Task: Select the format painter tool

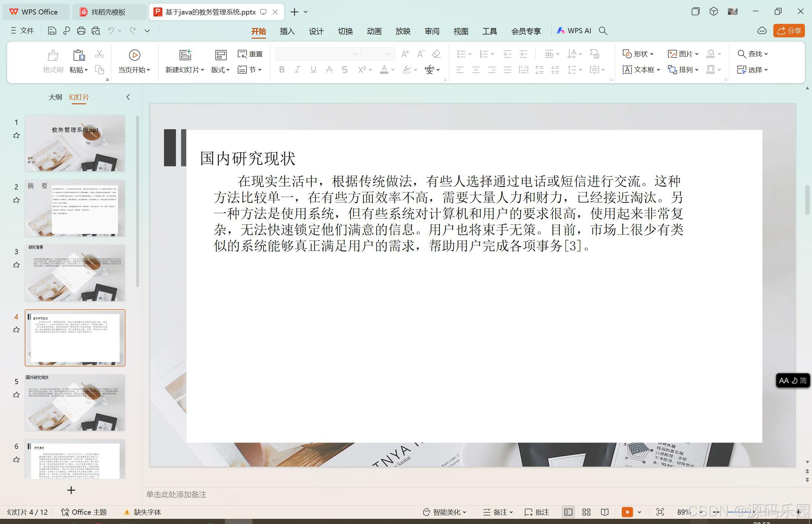Action: [53, 61]
